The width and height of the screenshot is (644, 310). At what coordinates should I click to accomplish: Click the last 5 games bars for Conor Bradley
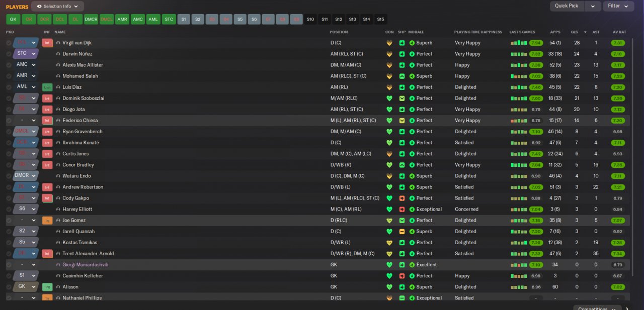point(518,165)
